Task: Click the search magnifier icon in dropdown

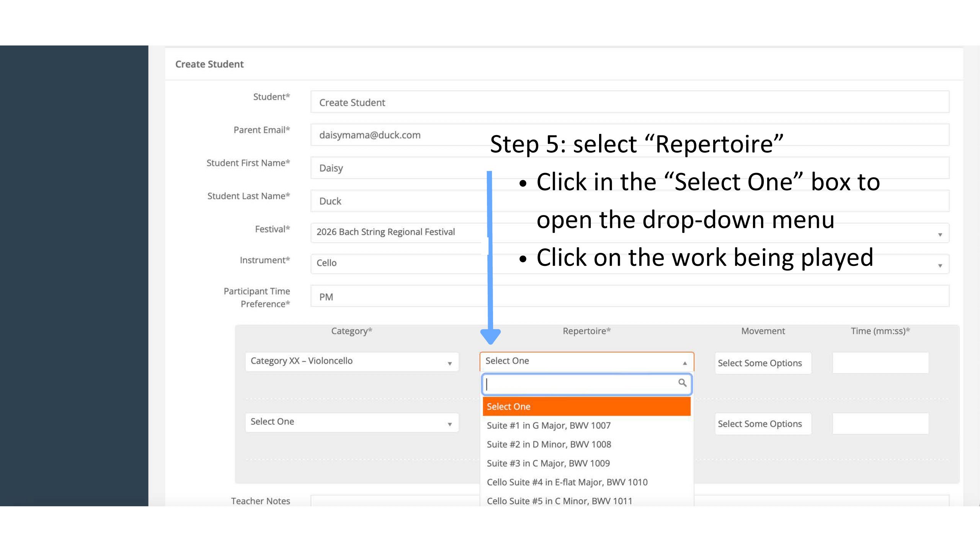Action: pyautogui.click(x=682, y=383)
